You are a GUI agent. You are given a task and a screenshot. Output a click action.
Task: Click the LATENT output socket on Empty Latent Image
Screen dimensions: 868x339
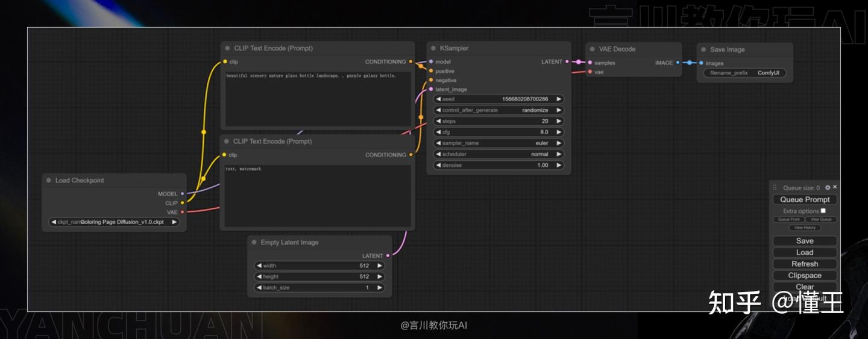coord(388,256)
